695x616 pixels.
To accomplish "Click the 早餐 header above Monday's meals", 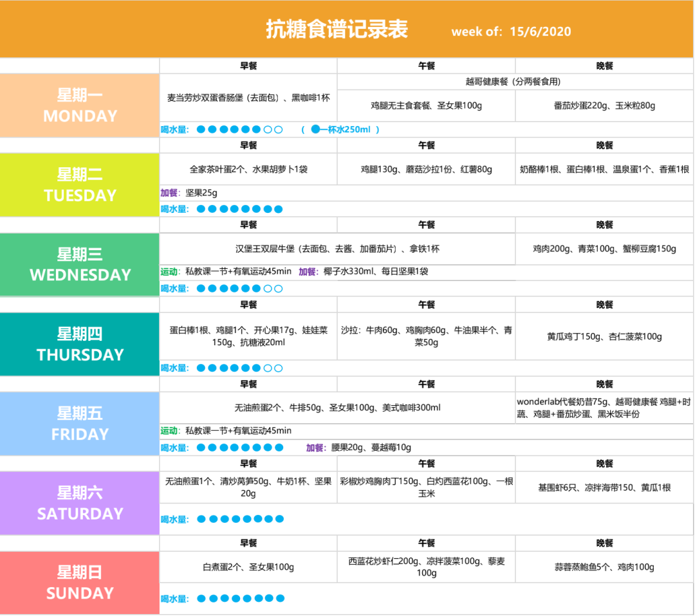I will click(x=248, y=66).
